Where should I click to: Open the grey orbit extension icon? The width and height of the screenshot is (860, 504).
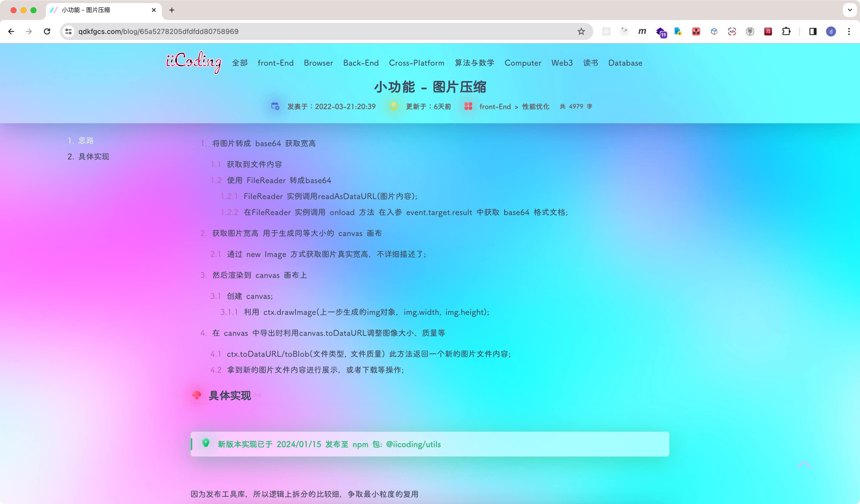(624, 31)
